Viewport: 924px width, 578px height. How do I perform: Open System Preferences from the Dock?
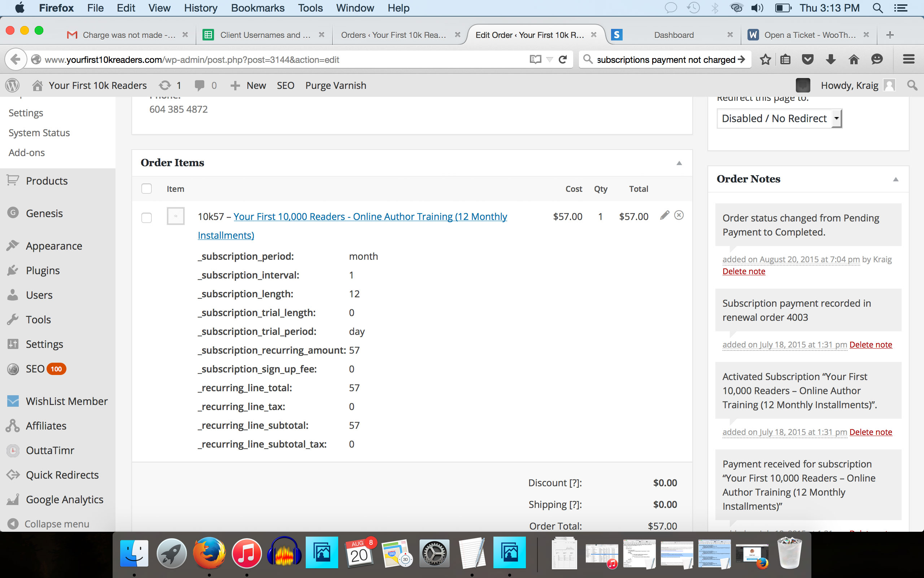coord(434,553)
